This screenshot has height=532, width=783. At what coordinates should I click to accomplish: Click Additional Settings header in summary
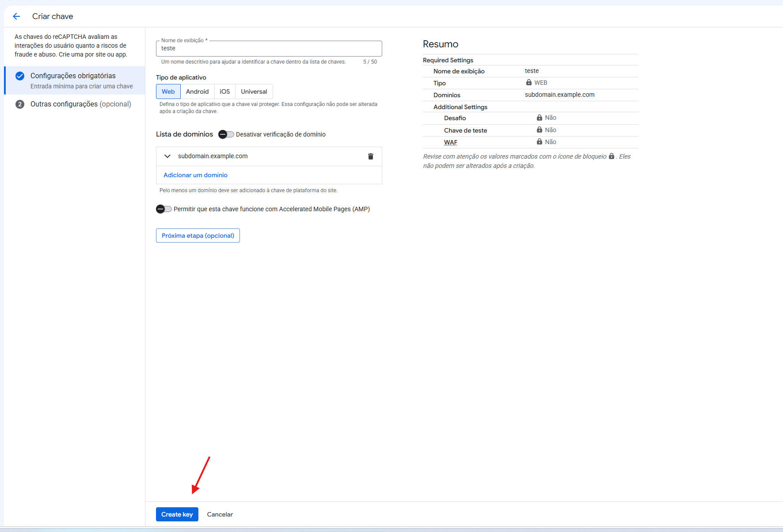coord(460,107)
